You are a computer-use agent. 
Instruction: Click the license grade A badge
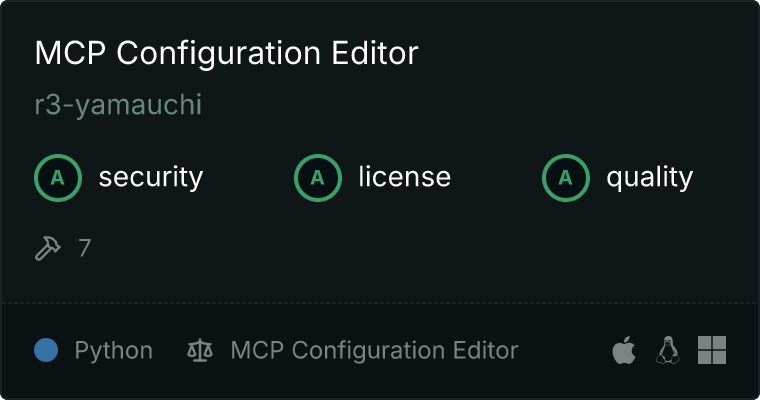point(318,178)
